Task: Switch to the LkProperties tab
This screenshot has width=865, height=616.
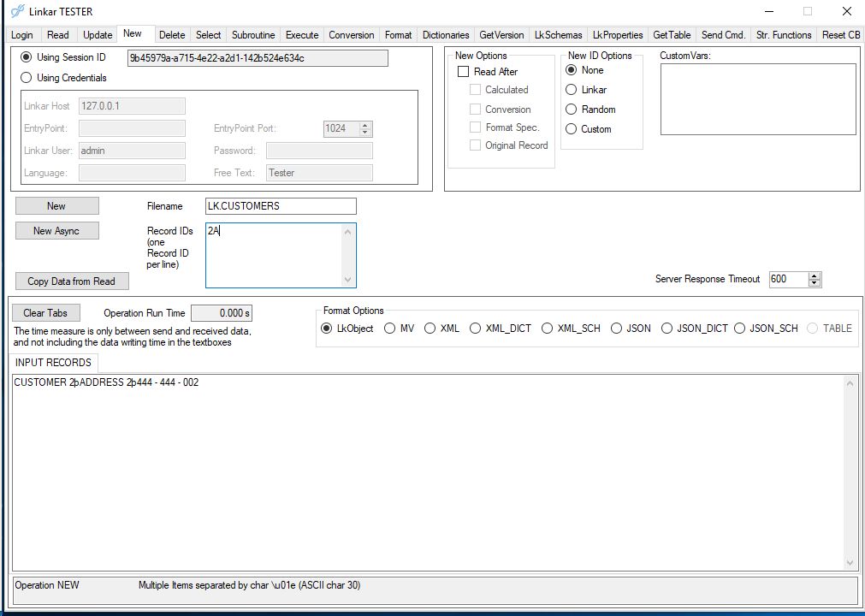Action: click(618, 35)
